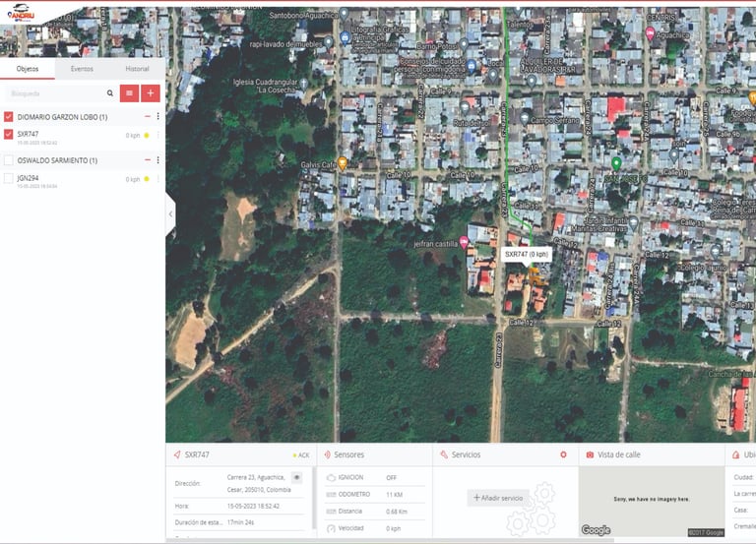Click the Colegio Tajunio map pin

[716, 251]
